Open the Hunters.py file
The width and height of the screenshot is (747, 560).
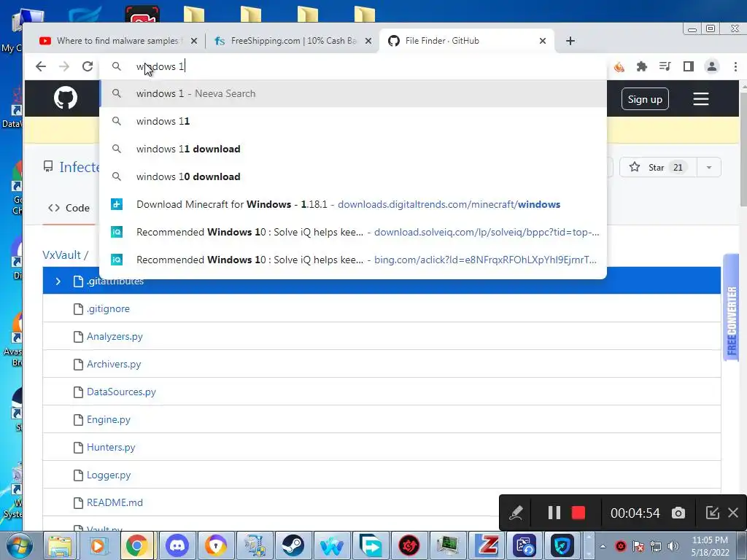(111, 447)
